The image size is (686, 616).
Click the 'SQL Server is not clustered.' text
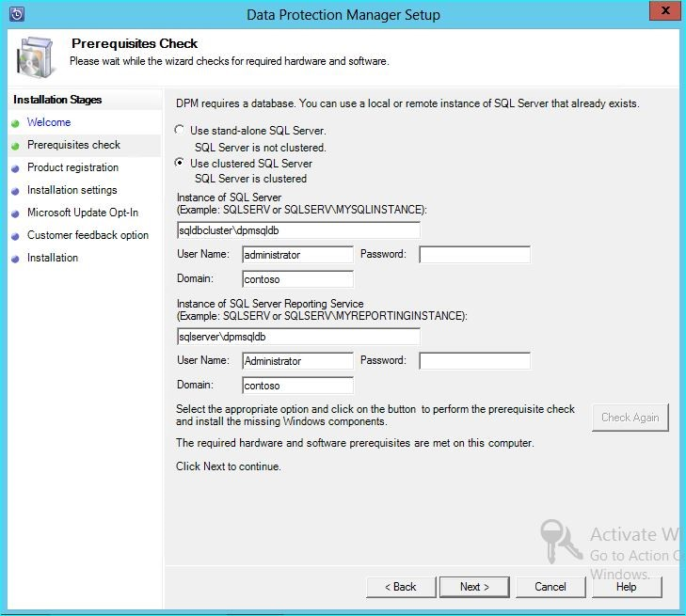click(261, 148)
